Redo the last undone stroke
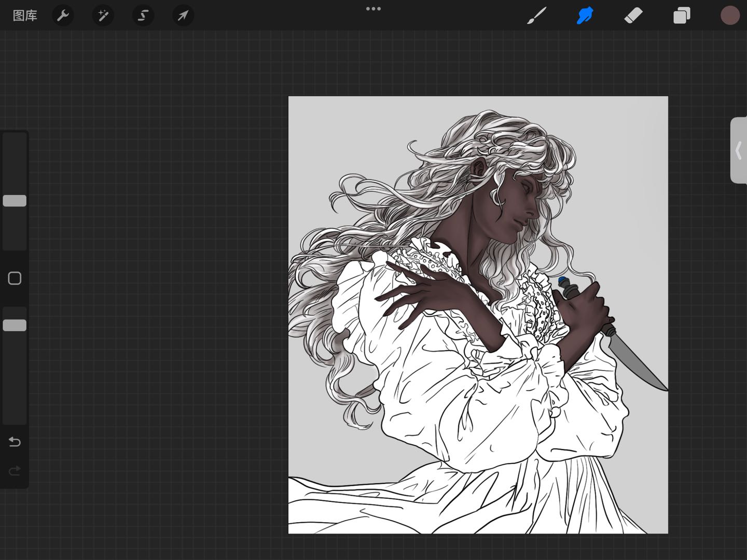Viewport: 747px width, 560px height. click(15, 471)
